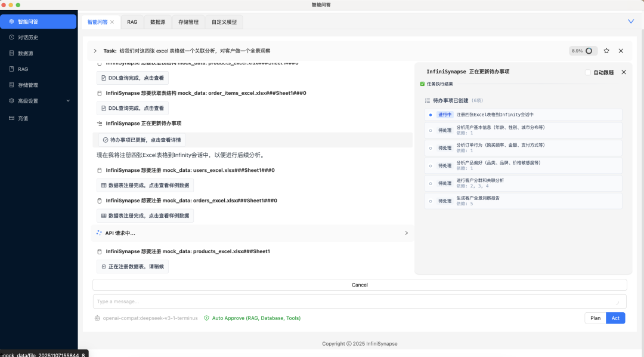The height and width of the screenshot is (357, 644).
Task: Cancel the running task
Action: pos(360,285)
